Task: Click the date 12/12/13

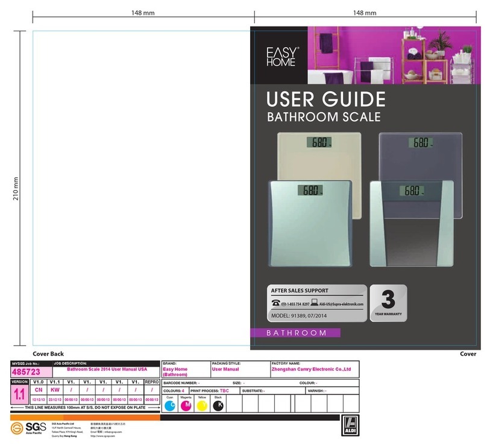Action: [39, 400]
